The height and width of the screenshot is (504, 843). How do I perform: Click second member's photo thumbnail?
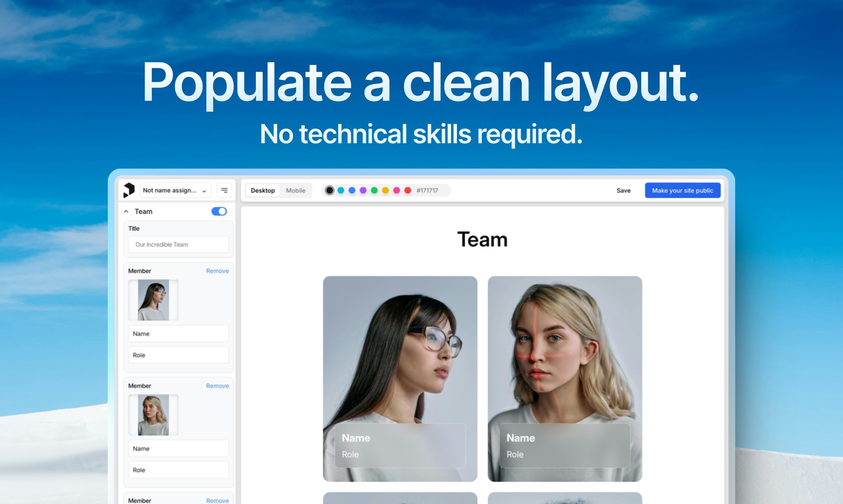click(153, 415)
